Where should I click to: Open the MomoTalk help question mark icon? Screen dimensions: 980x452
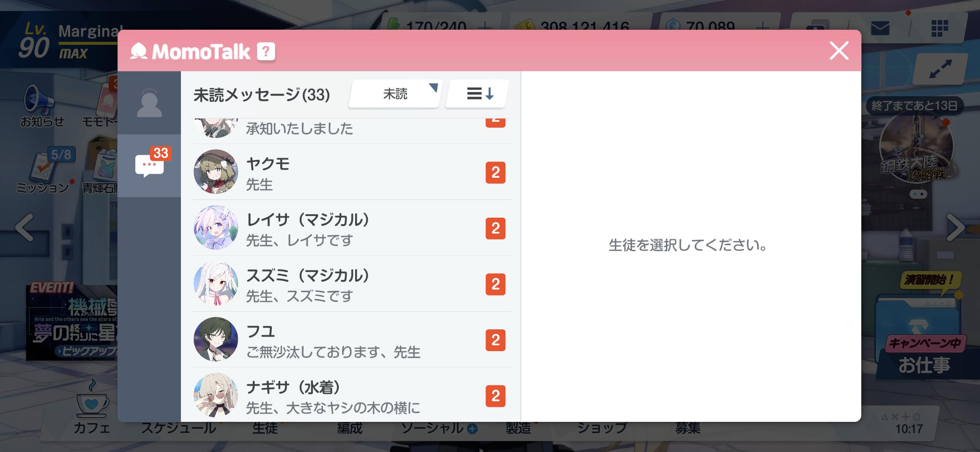[x=266, y=52]
